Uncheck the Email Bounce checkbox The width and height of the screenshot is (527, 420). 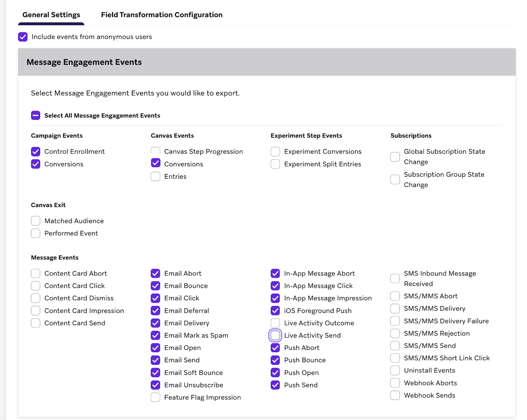[155, 286]
